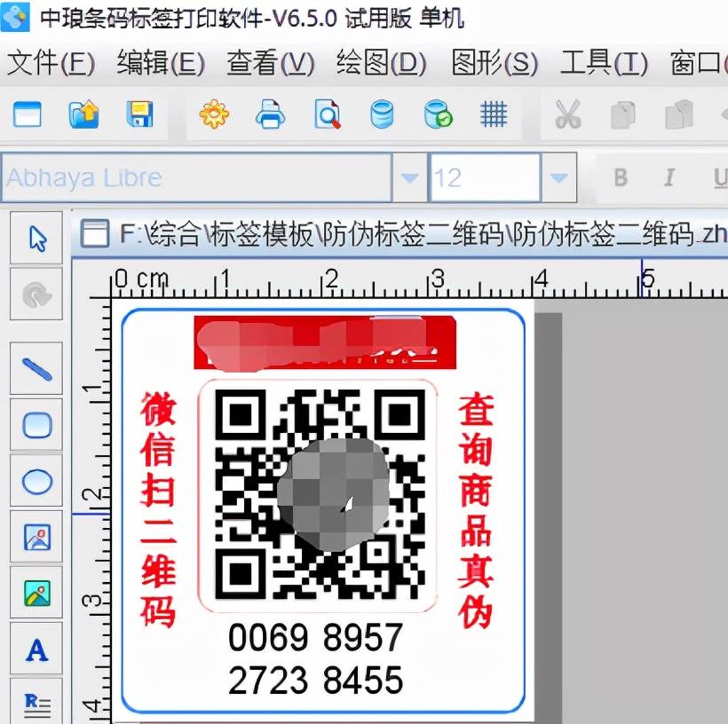Viewport: 728px width, 724px height.
Task: Click the New document icon in toolbar
Action: click(28, 114)
